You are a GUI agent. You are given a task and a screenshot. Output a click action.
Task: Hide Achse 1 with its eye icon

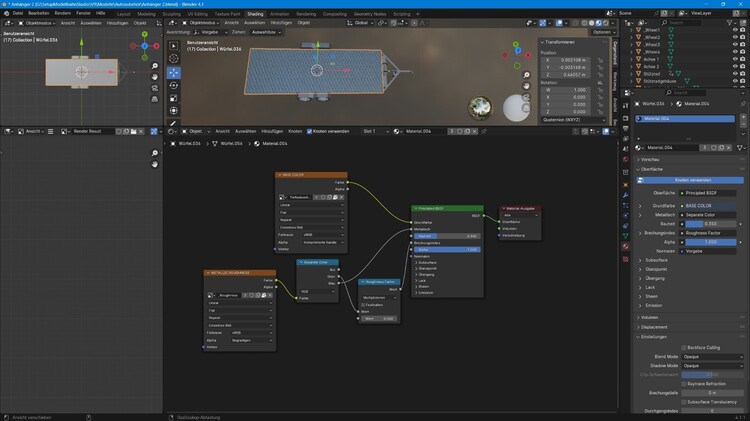tap(735, 59)
